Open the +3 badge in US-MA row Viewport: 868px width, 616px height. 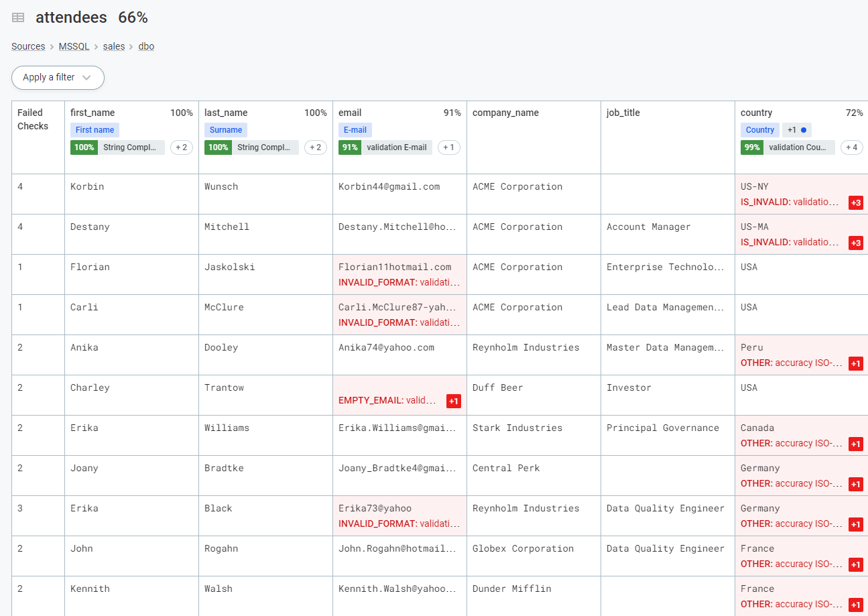pyautogui.click(x=855, y=243)
